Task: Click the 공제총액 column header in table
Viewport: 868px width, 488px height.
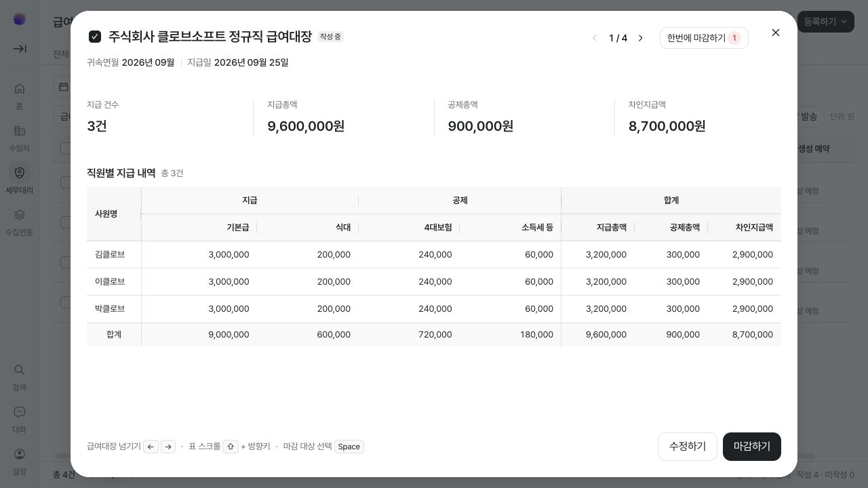Action: tap(671, 228)
